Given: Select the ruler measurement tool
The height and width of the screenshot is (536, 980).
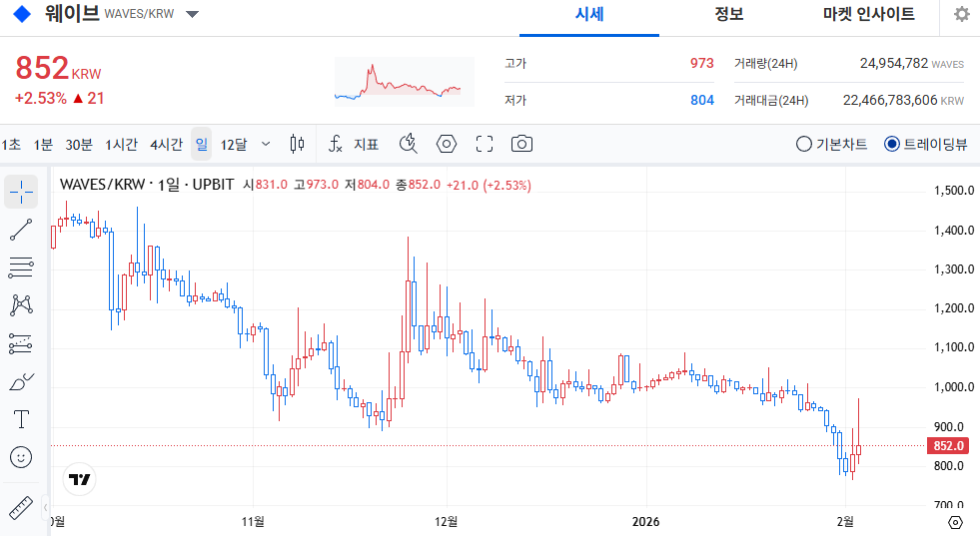Looking at the screenshot, I should click(x=21, y=508).
